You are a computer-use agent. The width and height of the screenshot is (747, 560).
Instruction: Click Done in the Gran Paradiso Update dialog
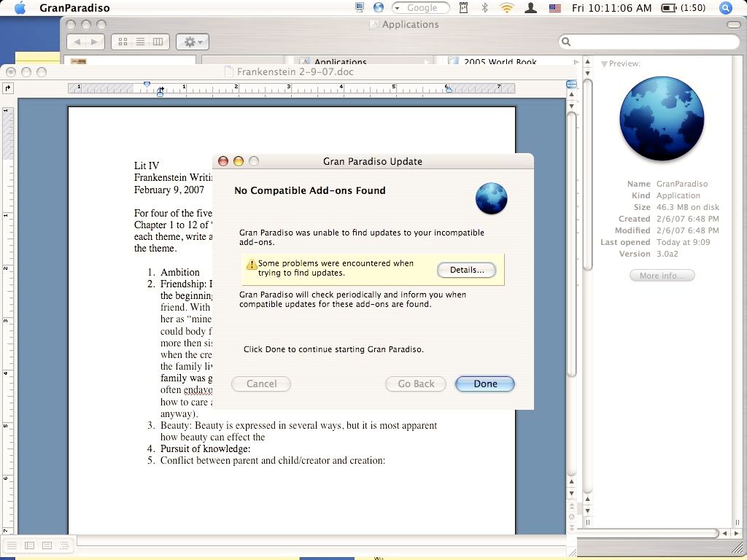coord(485,384)
